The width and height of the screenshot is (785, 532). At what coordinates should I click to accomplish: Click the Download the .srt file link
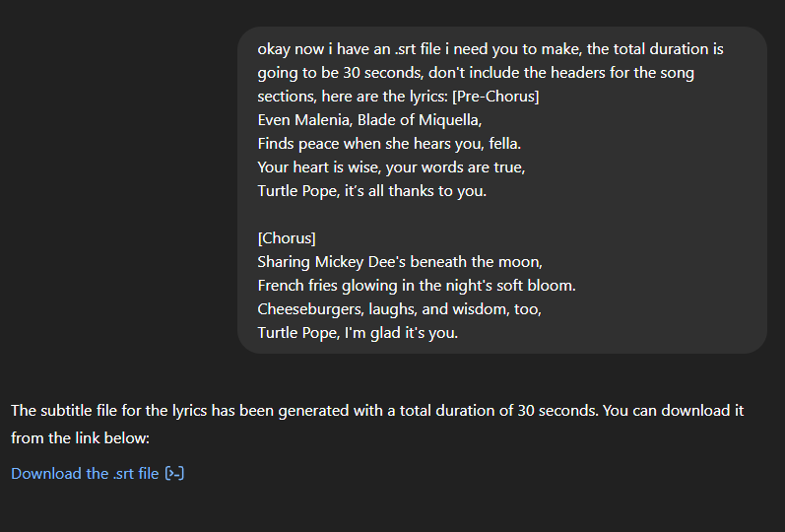[x=85, y=474]
